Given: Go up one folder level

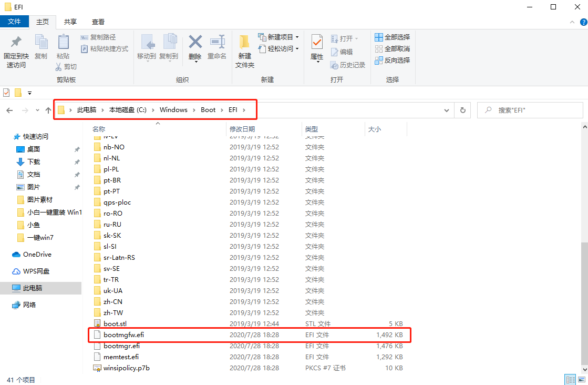Looking at the screenshot, I should tap(48, 110).
